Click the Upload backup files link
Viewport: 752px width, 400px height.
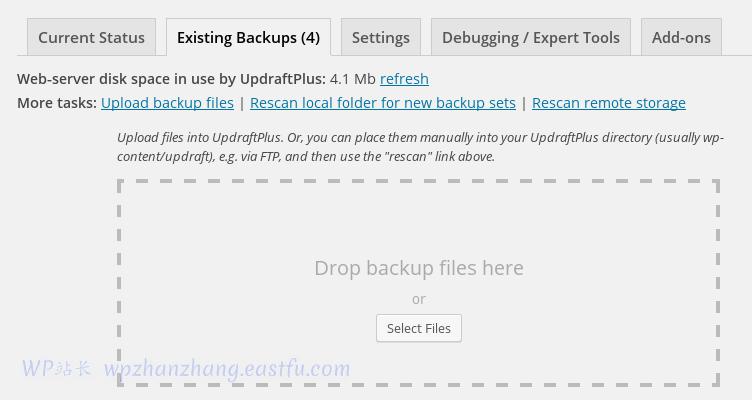[x=167, y=103]
